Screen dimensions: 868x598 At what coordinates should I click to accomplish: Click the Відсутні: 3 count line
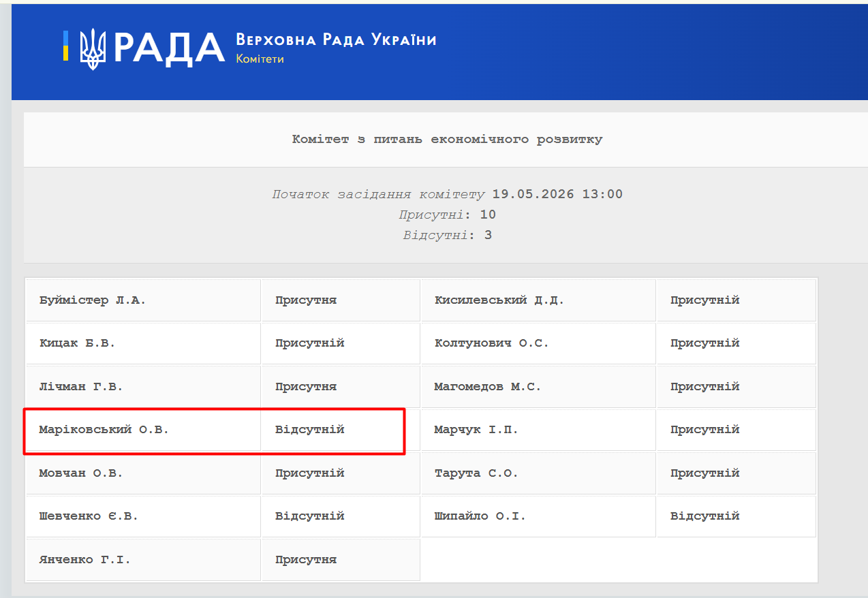click(447, 235)
